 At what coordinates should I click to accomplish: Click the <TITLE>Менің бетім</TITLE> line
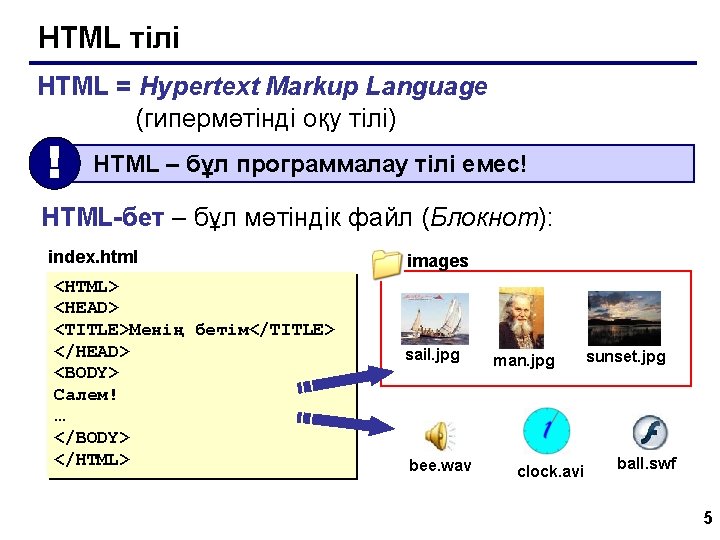(x=194, y=329)
